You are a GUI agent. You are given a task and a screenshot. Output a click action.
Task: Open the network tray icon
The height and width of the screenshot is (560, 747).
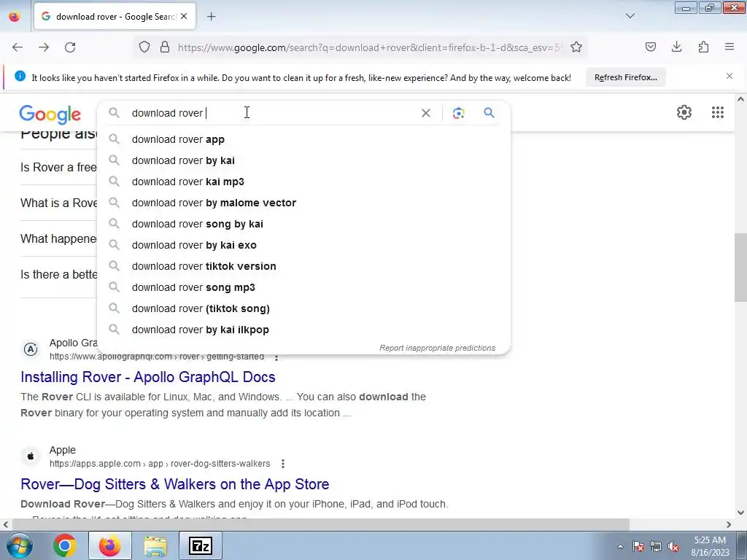click(x=656, y=547)
